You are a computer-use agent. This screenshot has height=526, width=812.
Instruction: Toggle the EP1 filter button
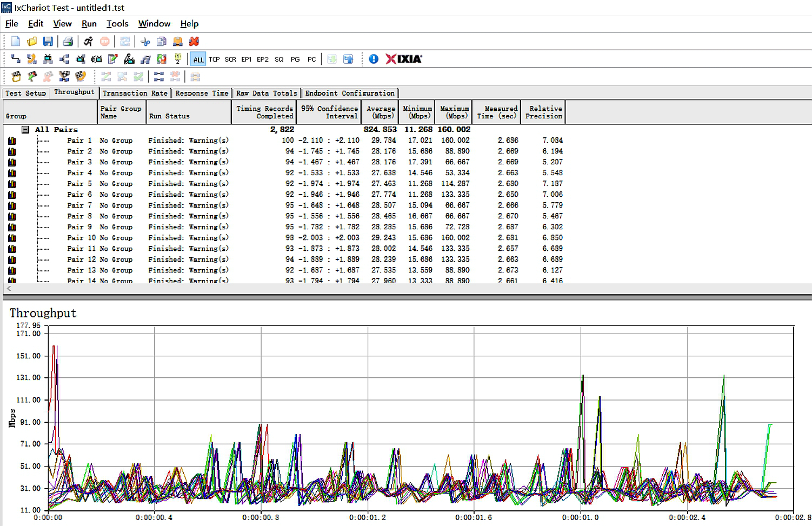pos(246,59)
